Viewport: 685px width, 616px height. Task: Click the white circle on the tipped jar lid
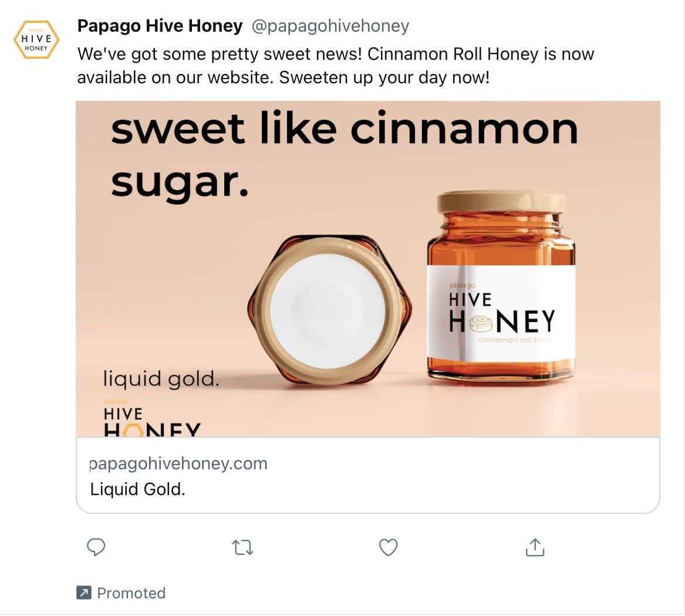(x=327, y=311)
